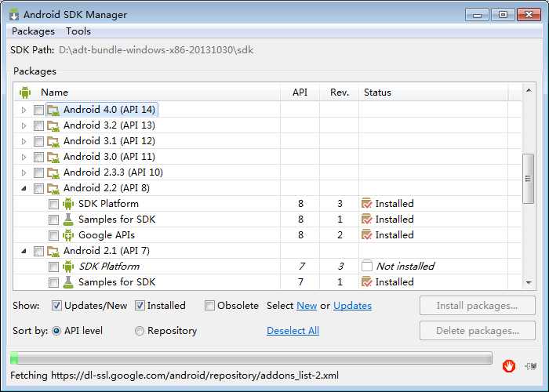Click the package list scrollbar thumb
549x392 pixels.
528,179
